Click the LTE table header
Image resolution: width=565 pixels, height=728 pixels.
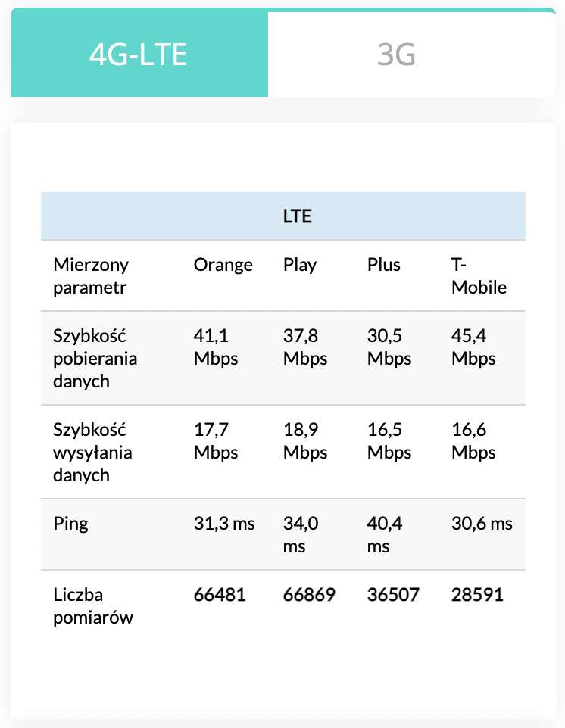pos(298,216)
